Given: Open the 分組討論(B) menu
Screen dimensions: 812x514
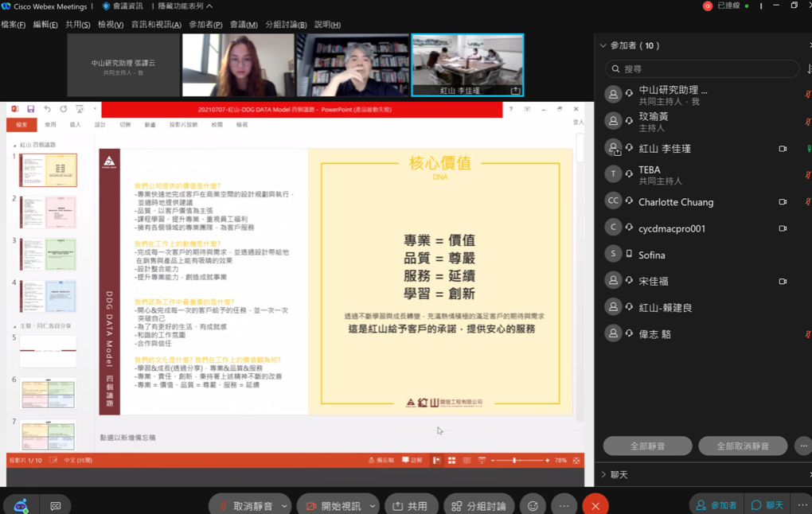Looking at the screenshot, I should click(286, 25).
